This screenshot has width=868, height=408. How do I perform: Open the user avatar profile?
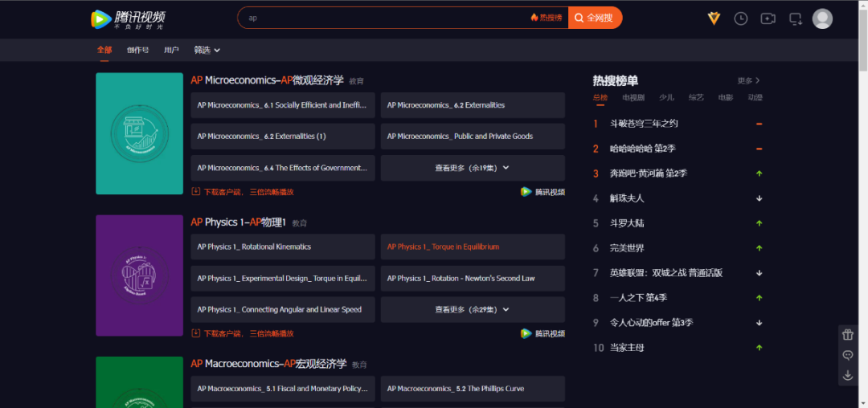pyautogui.click(x=822, y=18)
